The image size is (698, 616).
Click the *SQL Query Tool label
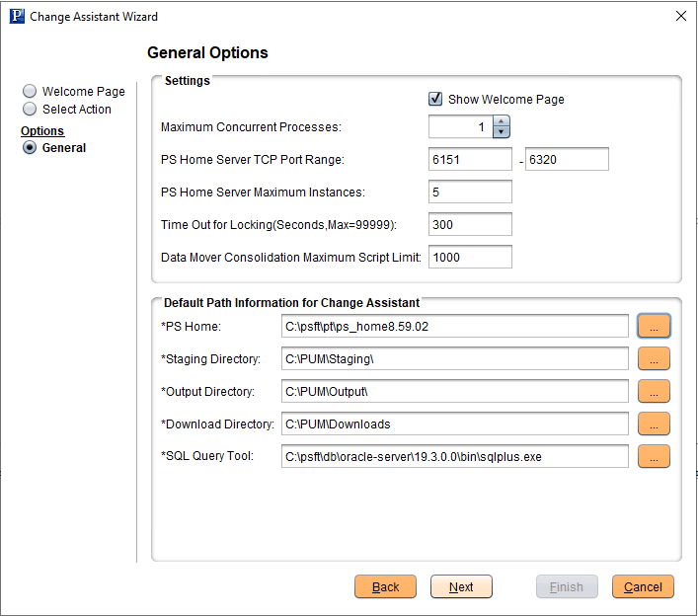(x=207, y=456)
